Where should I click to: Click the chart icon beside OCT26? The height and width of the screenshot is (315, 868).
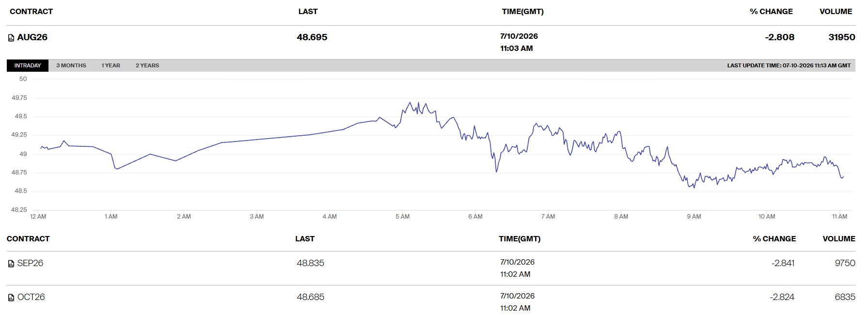click(x=11, y=298)
